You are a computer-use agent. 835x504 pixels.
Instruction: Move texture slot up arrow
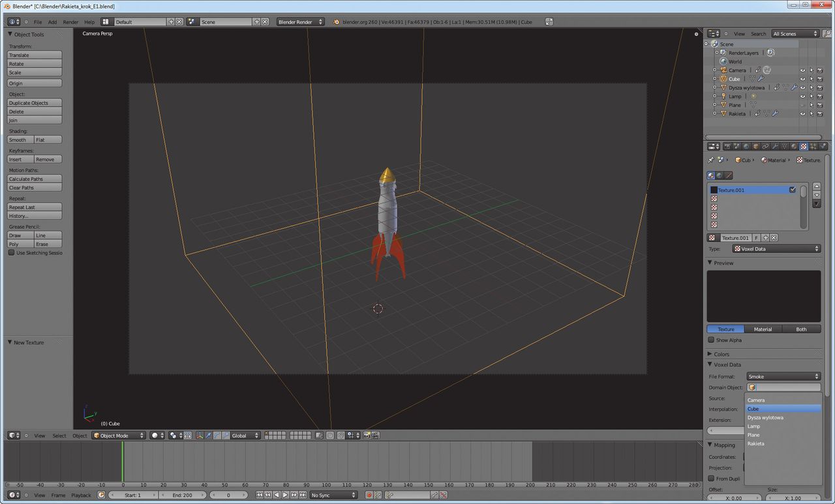pyautogui.click(x=817, y=186)
